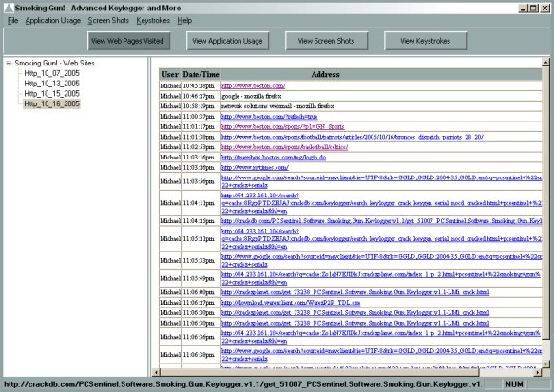The width and height of the screenshot is (554, 392).
Task: Open cached search link at 11:05:49pm
Action: [x=381, y=278]
